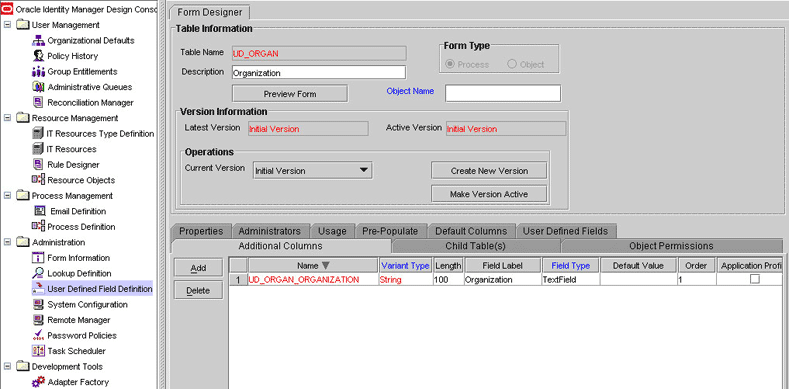
Task: Open the User Defined Fields tab
Action: [566, 231]
